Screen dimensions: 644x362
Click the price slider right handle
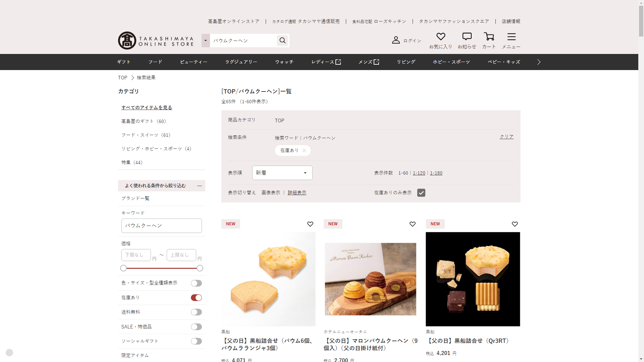coord(200,268)
